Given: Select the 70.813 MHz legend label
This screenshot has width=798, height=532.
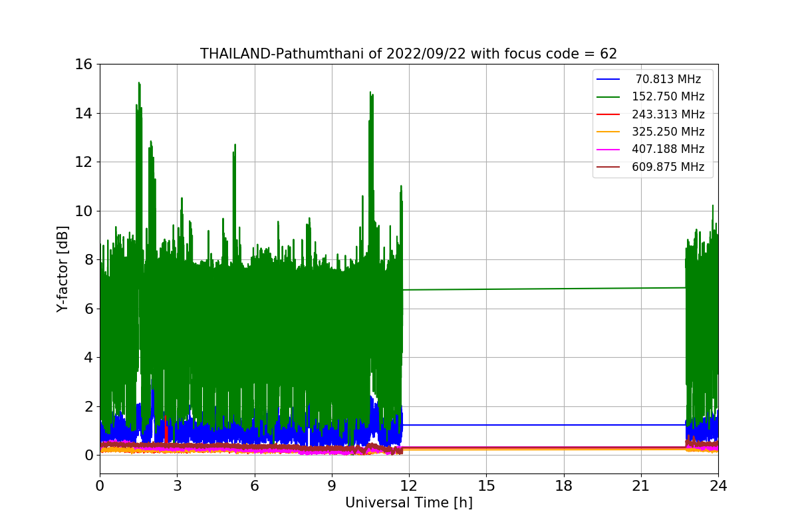Looking at the screenshot, I should coord(668,79).
